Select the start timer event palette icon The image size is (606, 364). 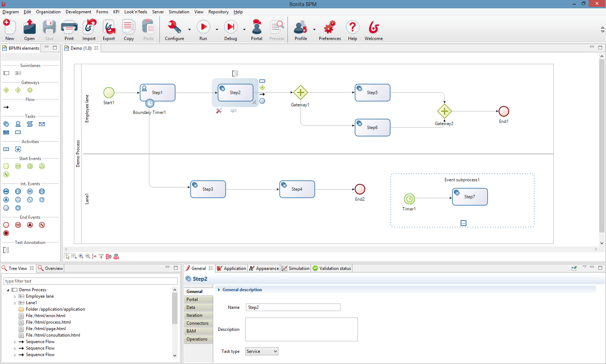click(x=30, y=166)
